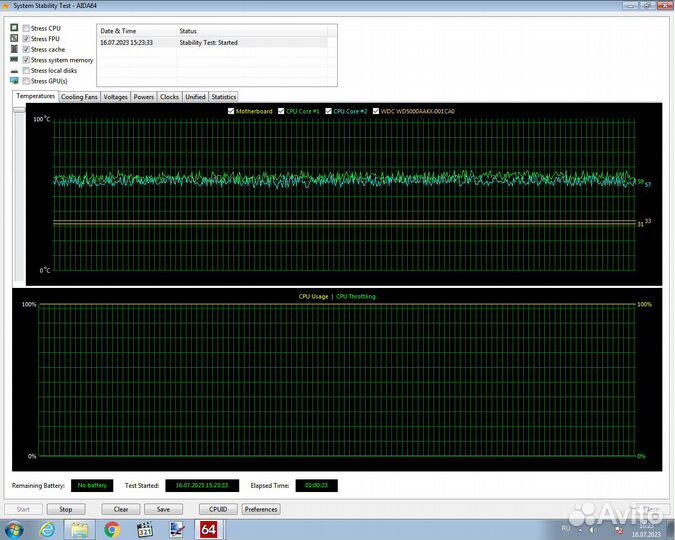Toggle WDC WD5000AAKX drive temperature checkbox
This screenshot has height=540, width=675.
coord(376,111)
